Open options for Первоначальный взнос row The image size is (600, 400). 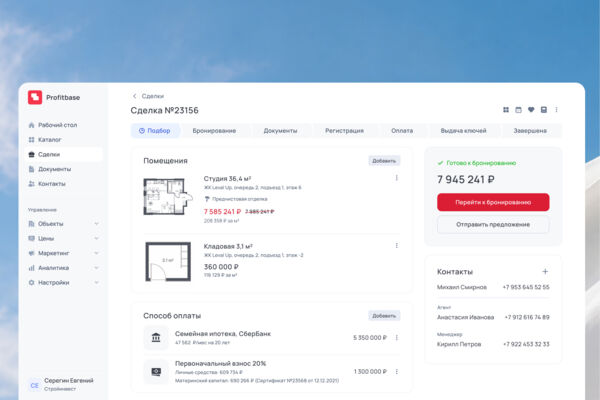click(396, 372)
